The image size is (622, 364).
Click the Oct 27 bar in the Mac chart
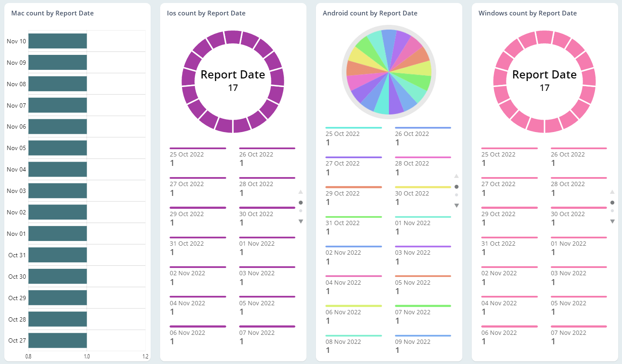pyautogui.click(x=58, y=340)
